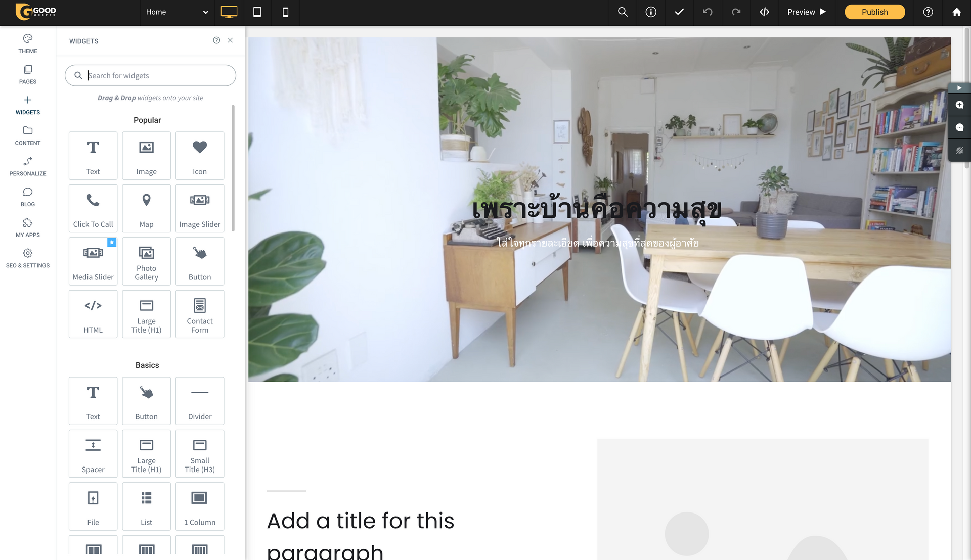Click the code editor icon
Viewport: 971px width, 560px height.
pos(764,11)
